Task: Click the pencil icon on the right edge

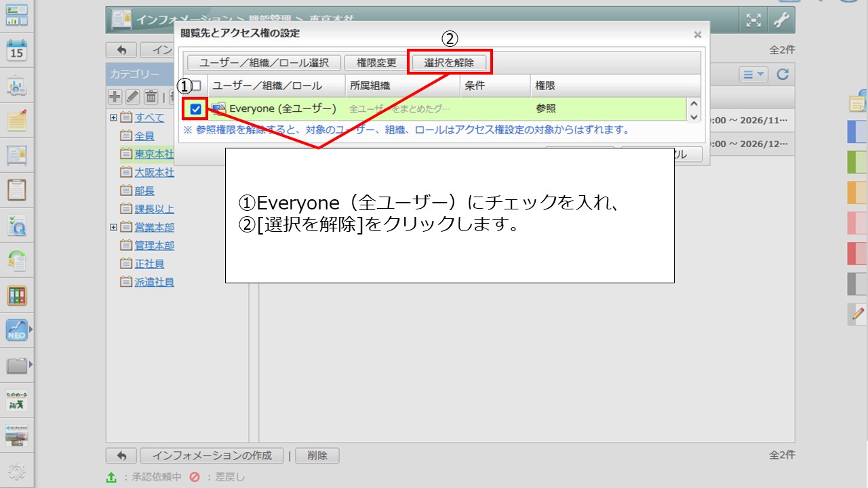Action: 858,313
